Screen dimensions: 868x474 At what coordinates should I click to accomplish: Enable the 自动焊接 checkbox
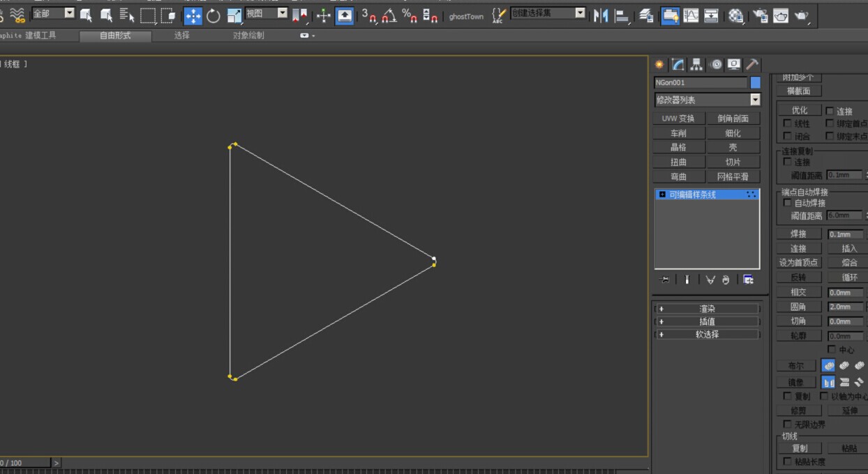788,203
